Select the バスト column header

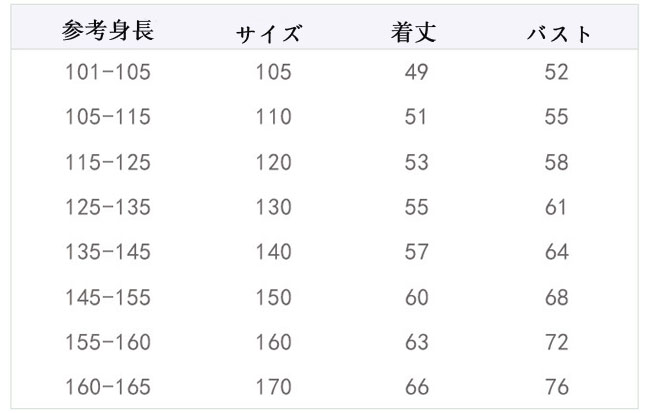(x=559, y=34)
